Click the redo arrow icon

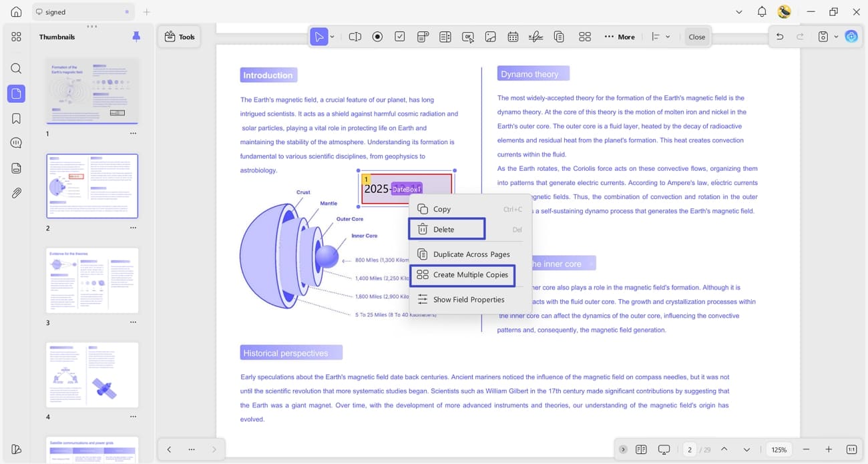click(x=800, y=37)
